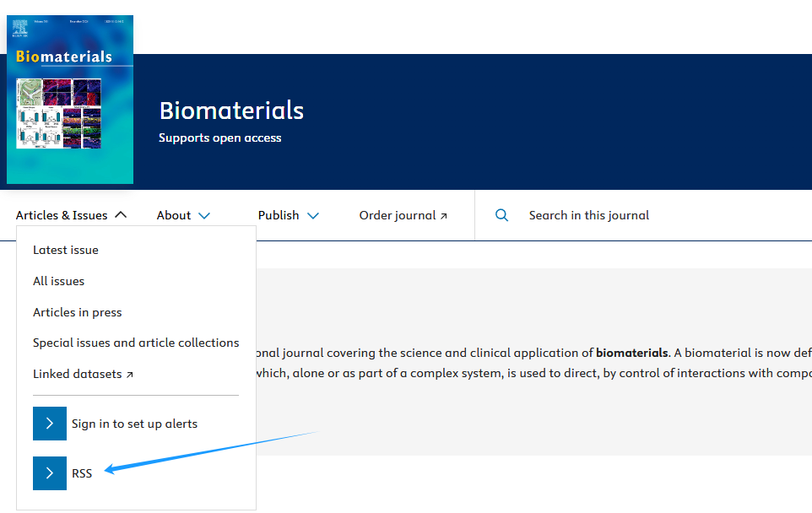
Task: Click the Biomaterials journal title heading
Action: pos(231,111)
